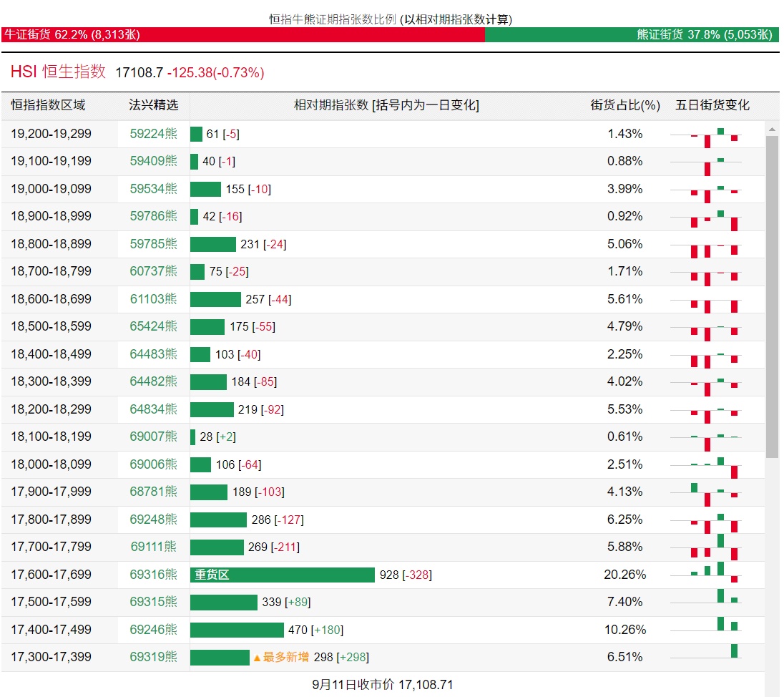This screenshot has height=697, width=784.
Task: Click the 法兴精选 column header
Action: [x=153, y=105]
